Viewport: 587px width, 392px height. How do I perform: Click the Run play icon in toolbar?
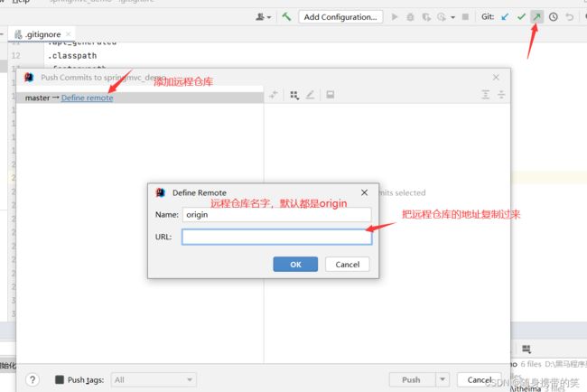[x=395, y=17]
